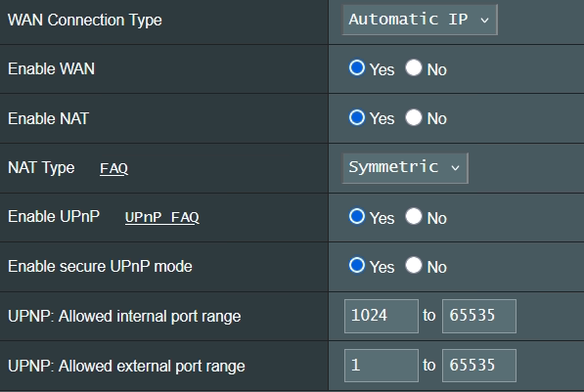Open the NAT Type FAQ link
The height and width of the screenshot is (392, 584).
pos(114,168)
